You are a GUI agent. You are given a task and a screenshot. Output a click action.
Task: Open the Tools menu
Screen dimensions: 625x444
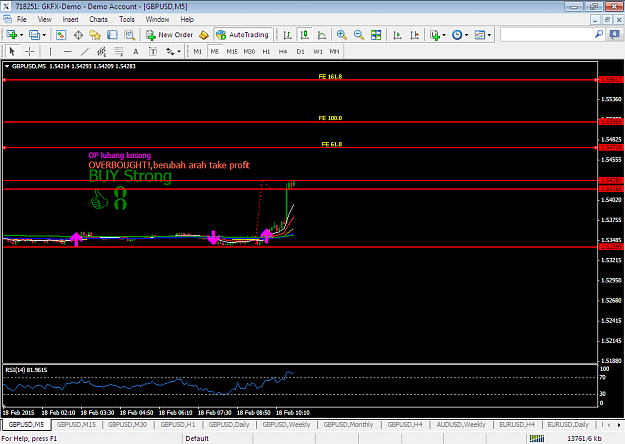127,19
